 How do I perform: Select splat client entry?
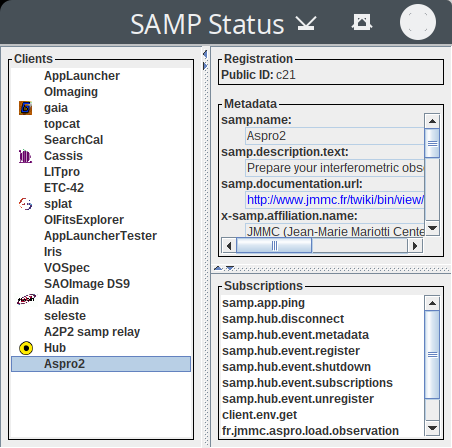point(101,204)
